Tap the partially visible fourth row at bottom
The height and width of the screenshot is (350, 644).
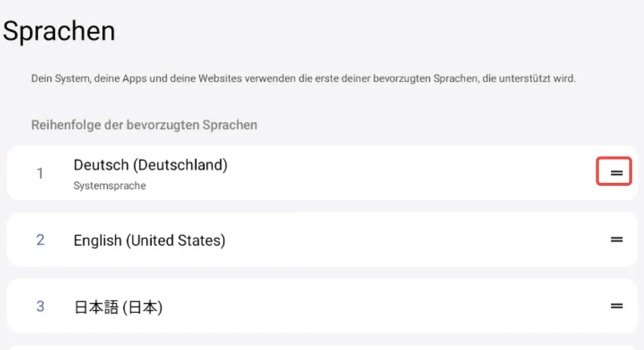click(x=322, y=347)
